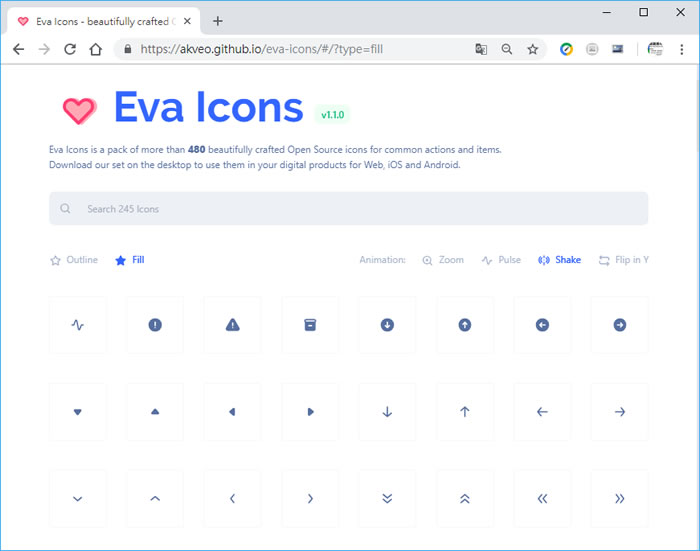Select the arrow circle right icon
Screen dimensions: 700x551
tap(620, 325)
